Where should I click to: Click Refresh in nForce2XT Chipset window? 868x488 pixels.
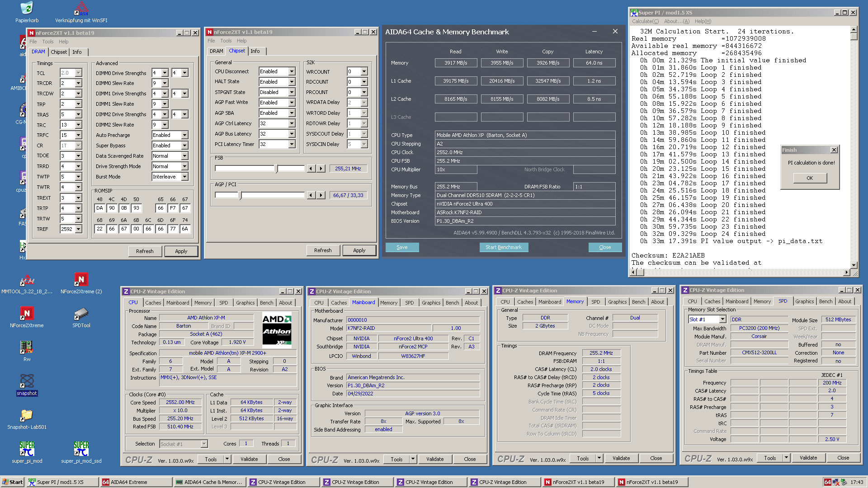point(323,250)
